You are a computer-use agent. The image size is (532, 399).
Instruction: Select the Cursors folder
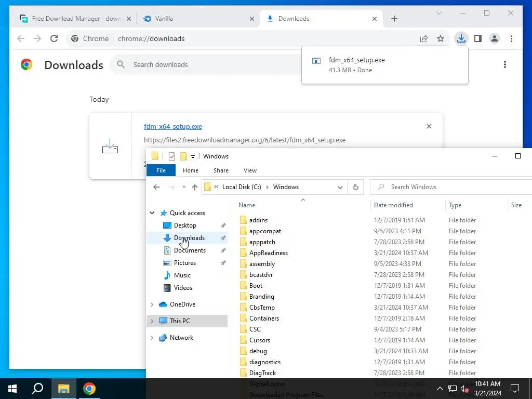click(260, 340)
